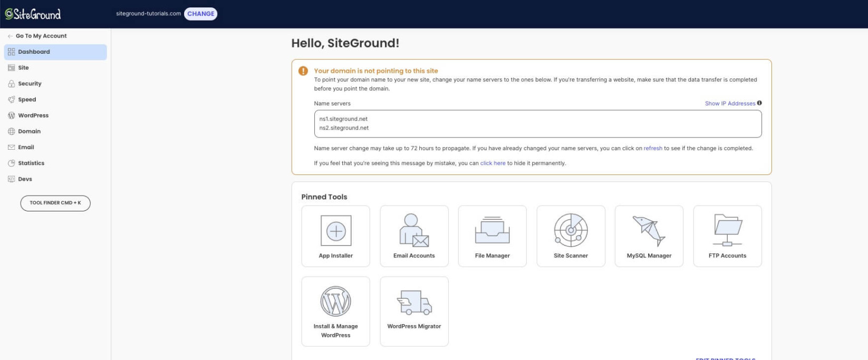Screen dimensions: 868x360
Task: Click the siteground-tutorials.com domain text
Action: click(x=149, y=14)
